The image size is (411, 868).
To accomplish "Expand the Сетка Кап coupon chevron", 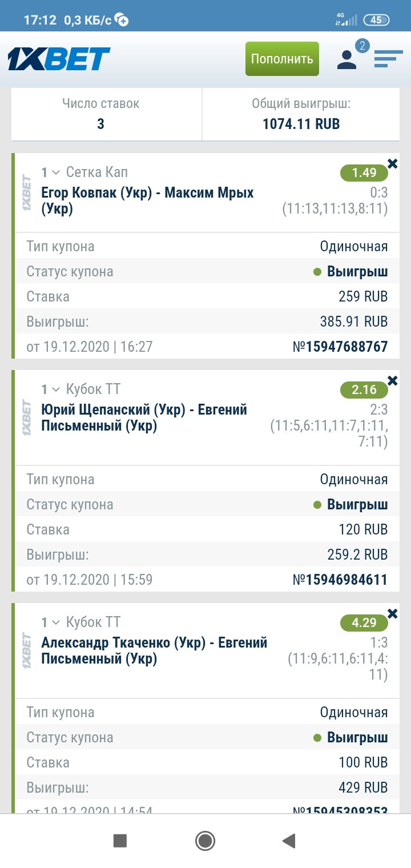I will 55,172.
